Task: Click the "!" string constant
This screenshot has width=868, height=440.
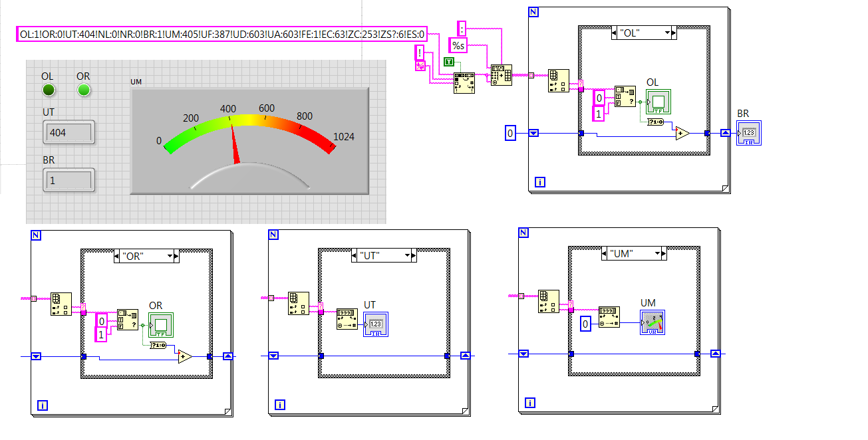Action: pyautogui.click(x=420, y=53)
